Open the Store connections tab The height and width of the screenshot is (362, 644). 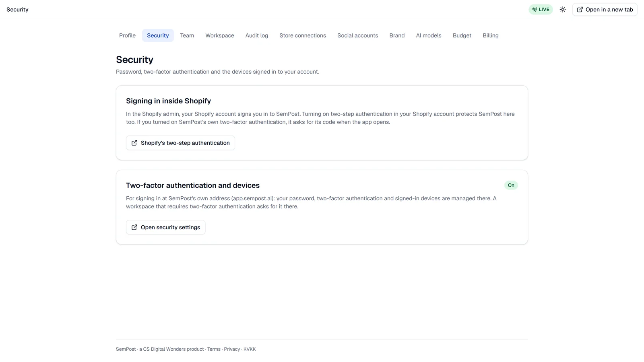pyautogui.click(x=303, y=35)
